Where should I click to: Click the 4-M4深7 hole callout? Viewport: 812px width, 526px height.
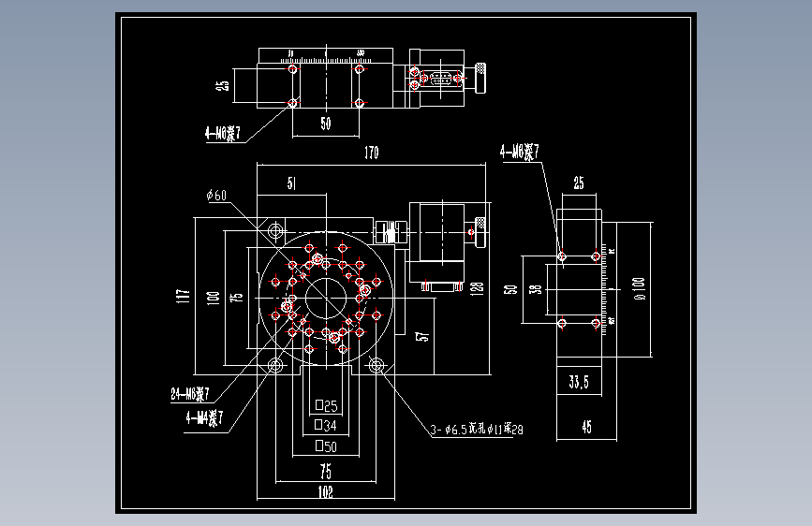coord(204,417)
